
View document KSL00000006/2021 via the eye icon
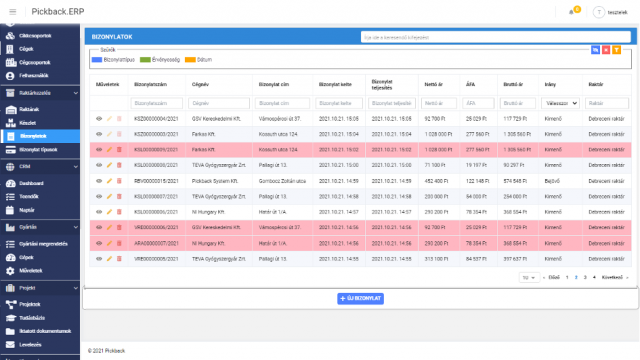point(99,212)
